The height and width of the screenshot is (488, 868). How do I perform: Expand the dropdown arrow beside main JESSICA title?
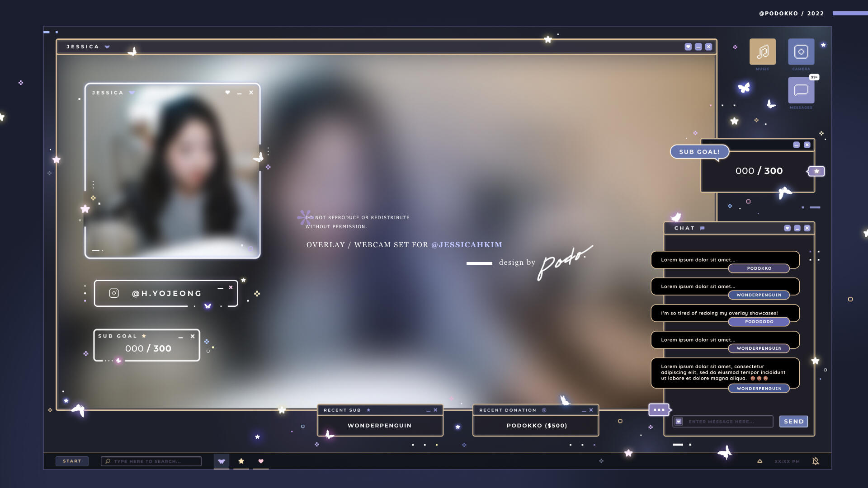tap(107, 47)
